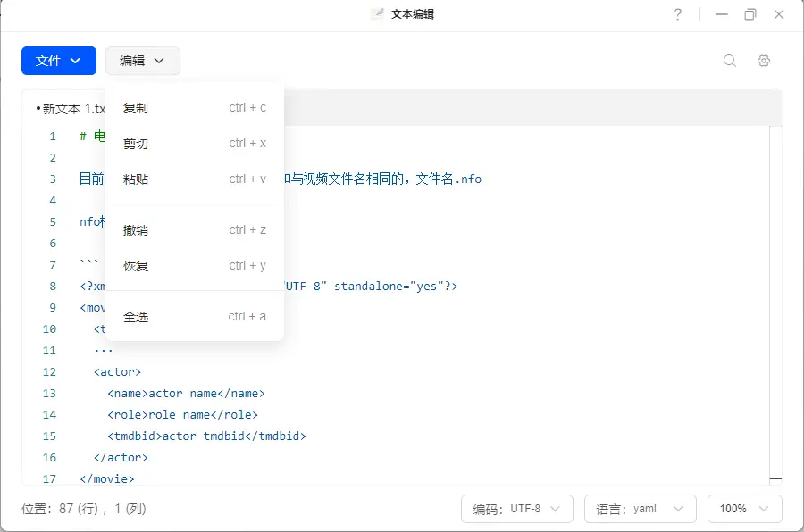This screenshot has width=804, height=532.
Task: Click the text editor app icon in title bar
Action: tap(378, 14)
